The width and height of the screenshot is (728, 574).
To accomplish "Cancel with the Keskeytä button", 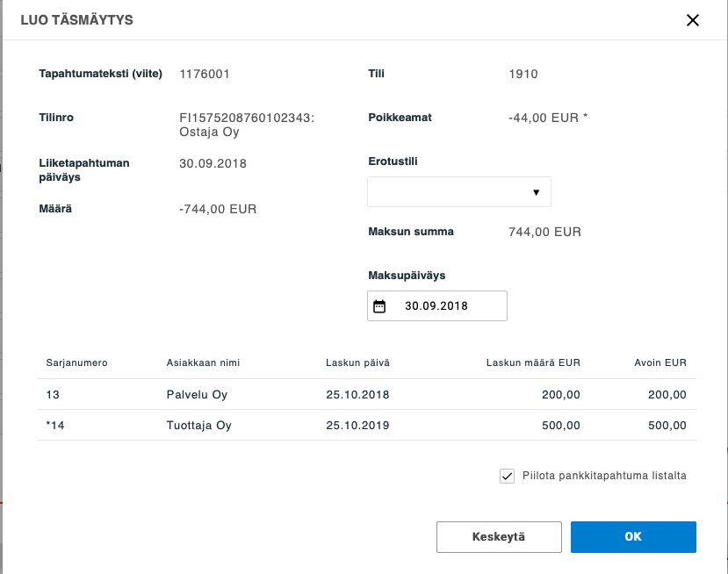I will pyautogui.click(x=498, y=536).
